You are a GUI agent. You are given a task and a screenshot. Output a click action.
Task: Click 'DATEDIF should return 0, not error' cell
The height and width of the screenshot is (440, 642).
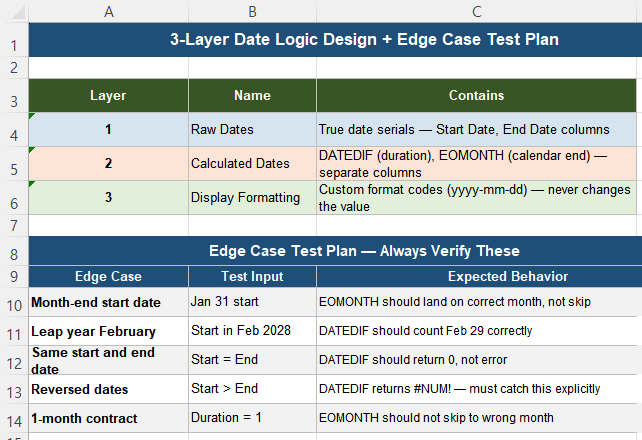[x=479, y=360]
